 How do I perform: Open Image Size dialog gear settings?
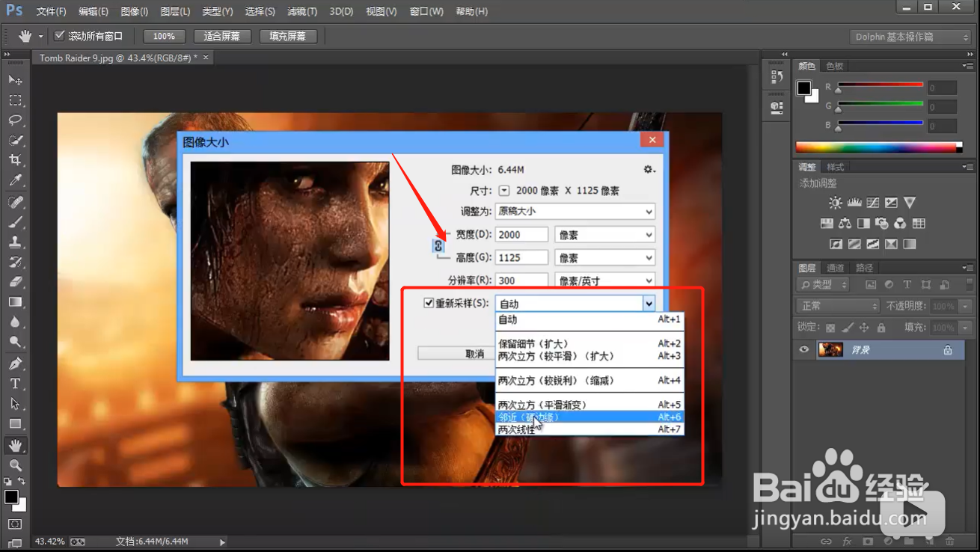(x=649, y=170)
